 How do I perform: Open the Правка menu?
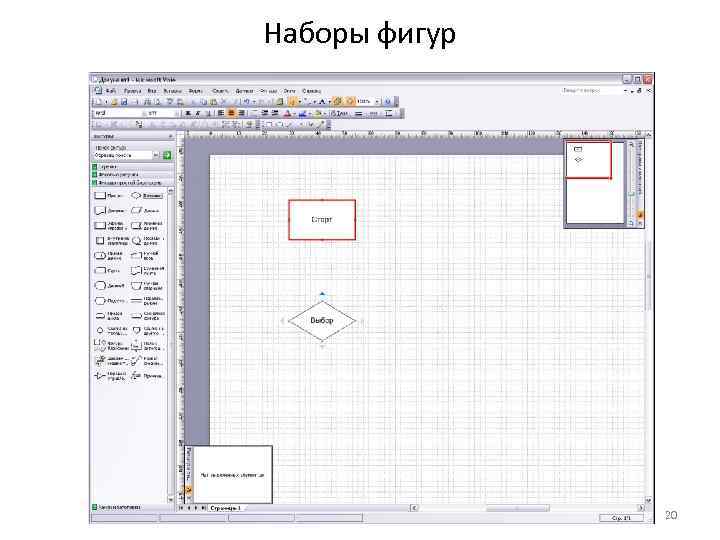(x=132, y=91)
